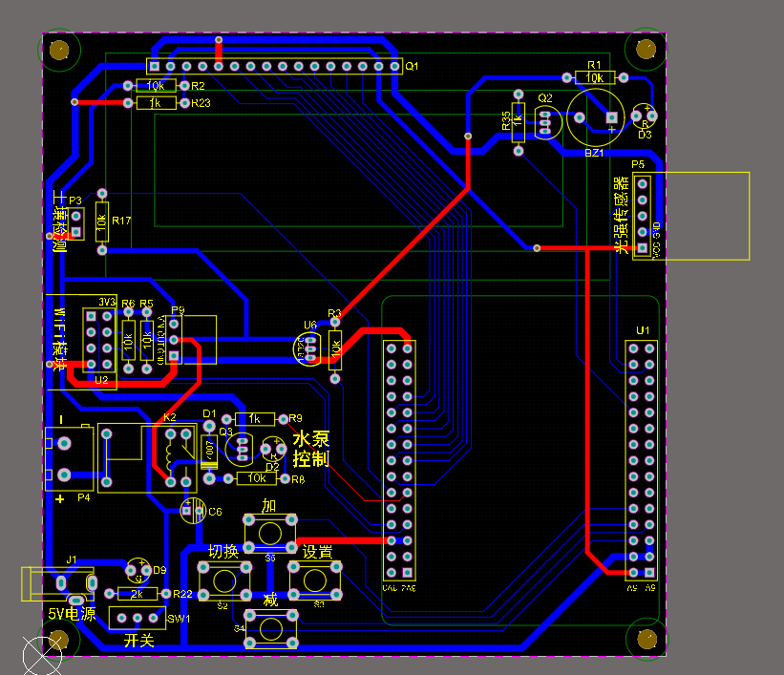This screenshot has height=675, width=784.
Task: Select the P4 designator text
Action: pos(84,497)
